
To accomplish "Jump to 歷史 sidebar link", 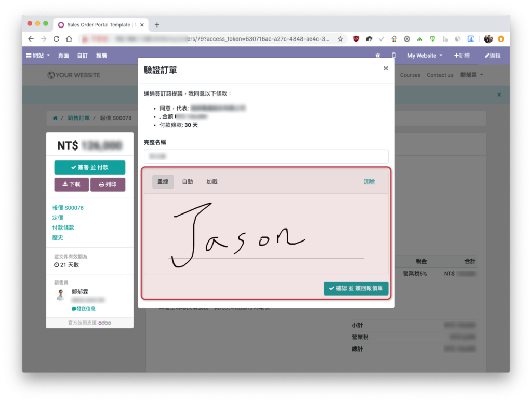I will coord(58,237).
